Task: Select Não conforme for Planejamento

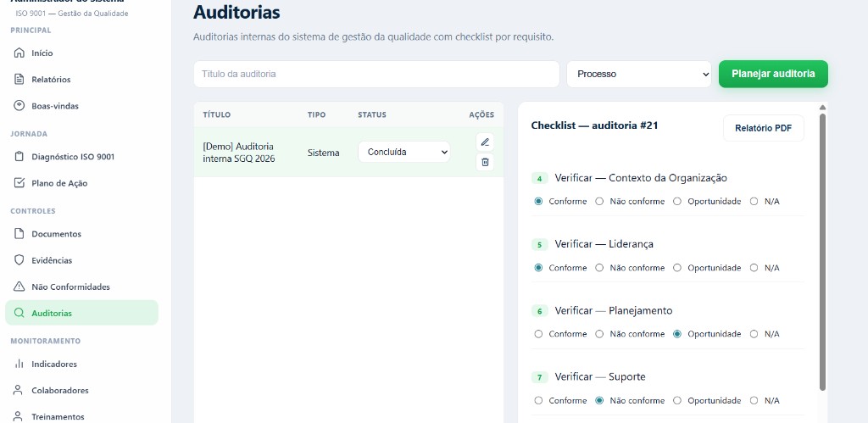Action: pyautogui.click(x=599, y=334)
